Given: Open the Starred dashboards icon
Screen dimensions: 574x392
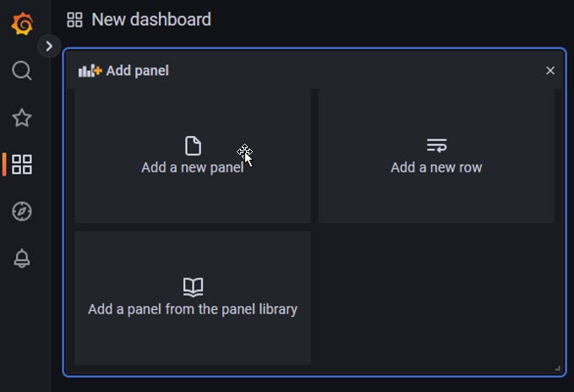Looking at the screenshot, I should [22, 117].
